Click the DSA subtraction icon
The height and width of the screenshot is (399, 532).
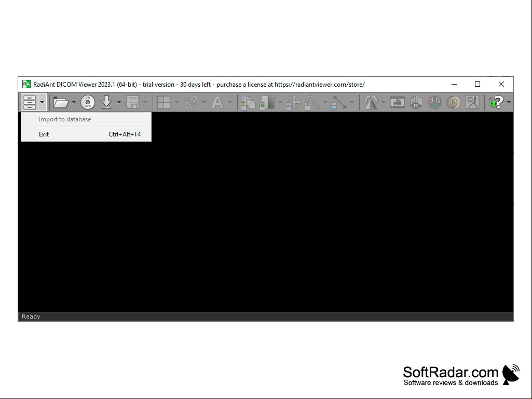[472, 102]
